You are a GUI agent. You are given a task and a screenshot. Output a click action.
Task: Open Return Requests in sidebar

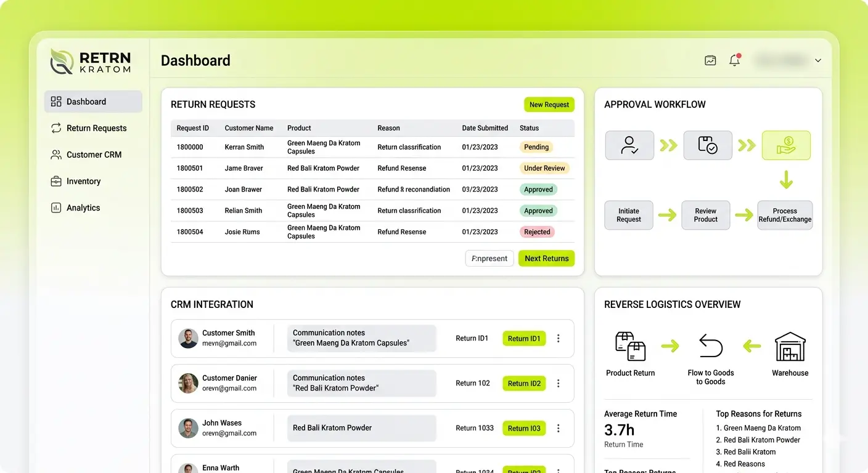[96, 128]
